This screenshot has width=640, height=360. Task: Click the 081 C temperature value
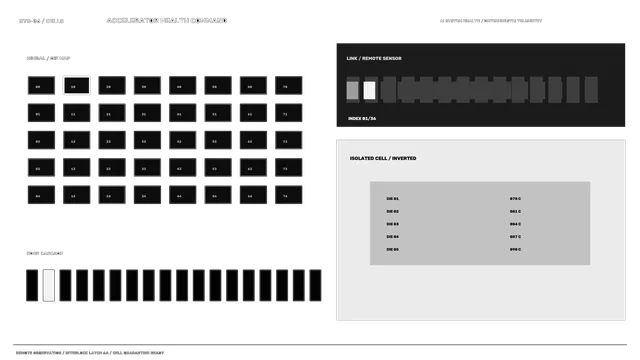point(516,211)
